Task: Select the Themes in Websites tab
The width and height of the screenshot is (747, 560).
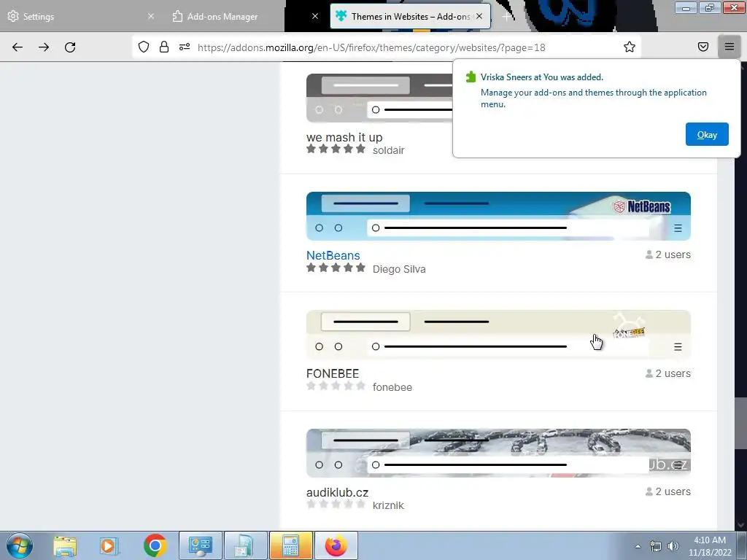Action: pos(410,17)
